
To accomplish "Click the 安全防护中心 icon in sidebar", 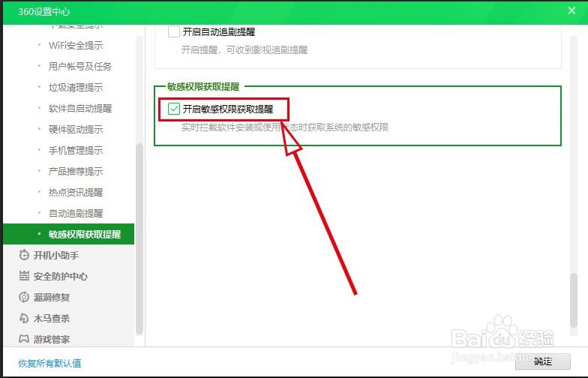I will 24,276.
